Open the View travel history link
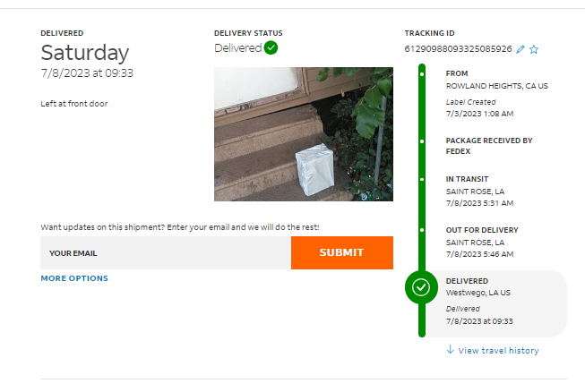This screenshot has width=585, height=392. click(x=498, y=351)
